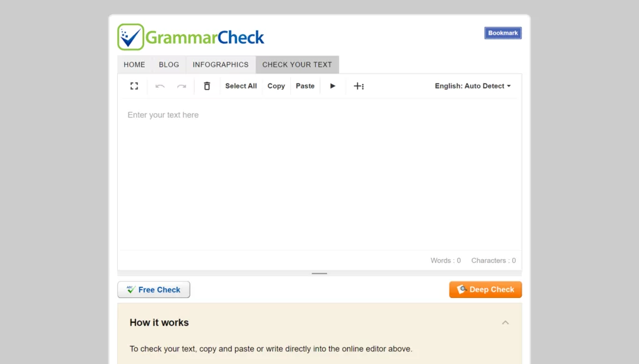Image resolution: width=639 pixels, height=364 pixels.
Task: Open the HOME tab
Action: 134,65
